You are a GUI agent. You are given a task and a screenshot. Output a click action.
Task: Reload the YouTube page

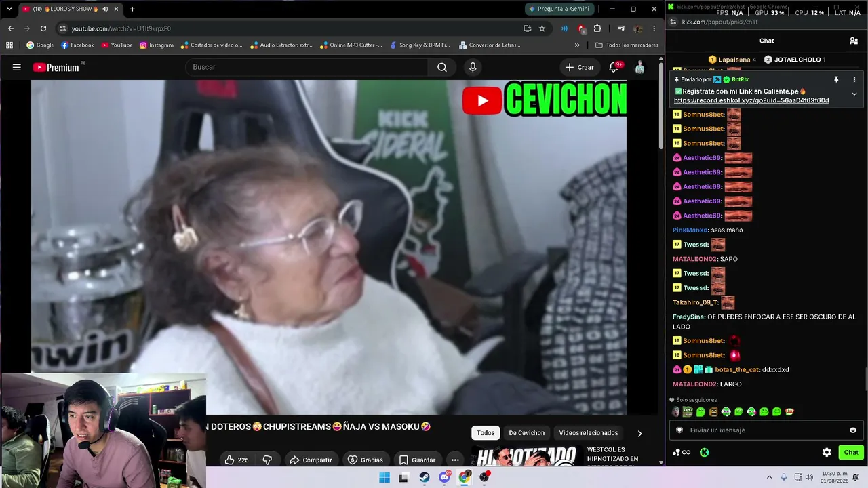click(x=43, y=28)
